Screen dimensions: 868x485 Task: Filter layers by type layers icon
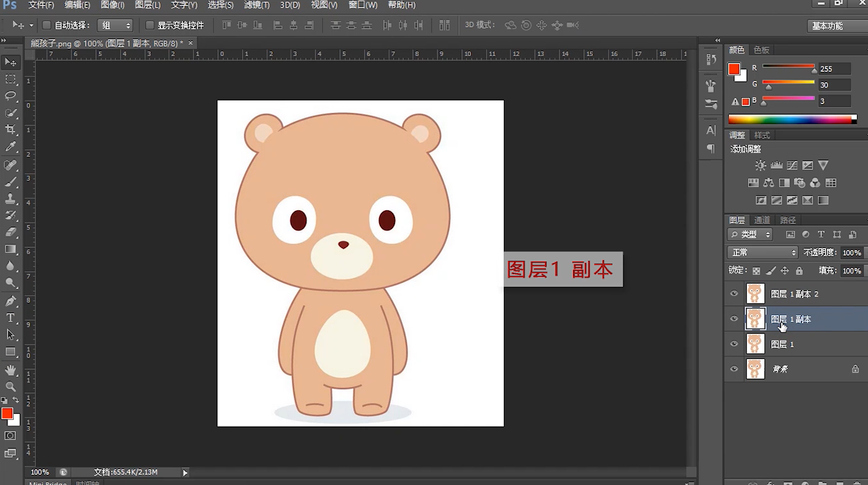821,234
